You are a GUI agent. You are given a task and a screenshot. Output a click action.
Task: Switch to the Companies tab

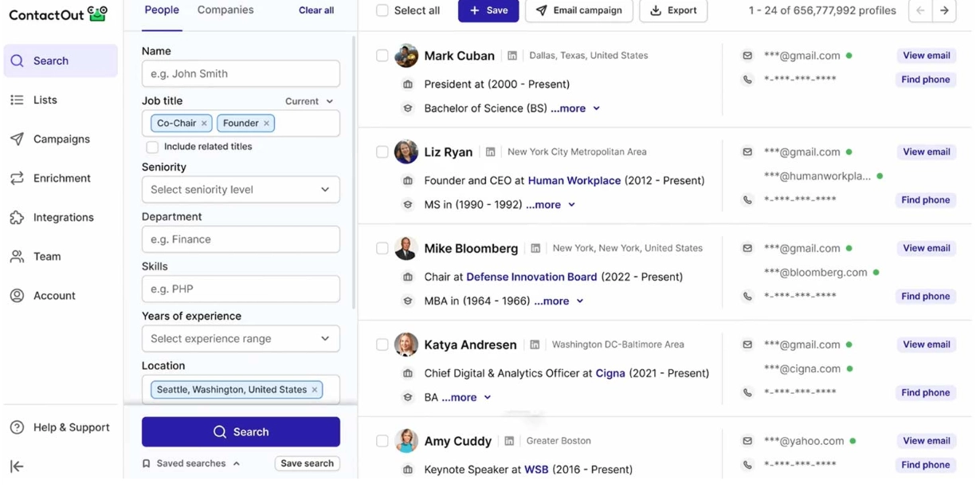[225, 10]
